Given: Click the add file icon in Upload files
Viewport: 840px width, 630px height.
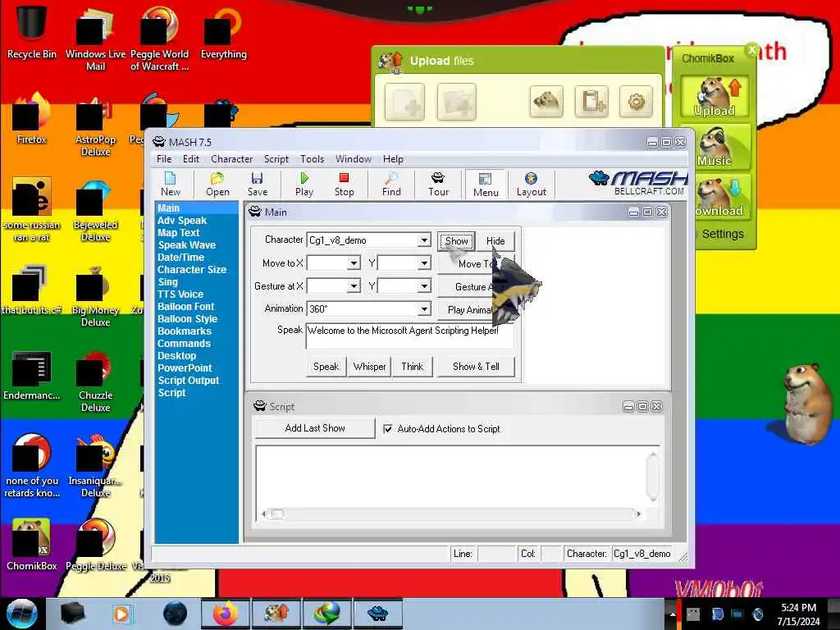Looking at the screenshot, I should tap(404, 101).
